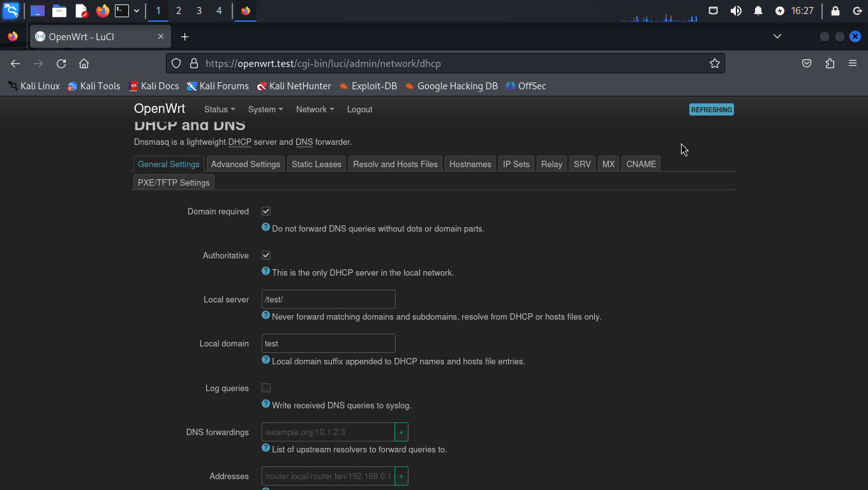The width and height of the screenshot is (868, 490).
Task: Open the Kali Tools bookmark
Action: (x=94, y=86)
